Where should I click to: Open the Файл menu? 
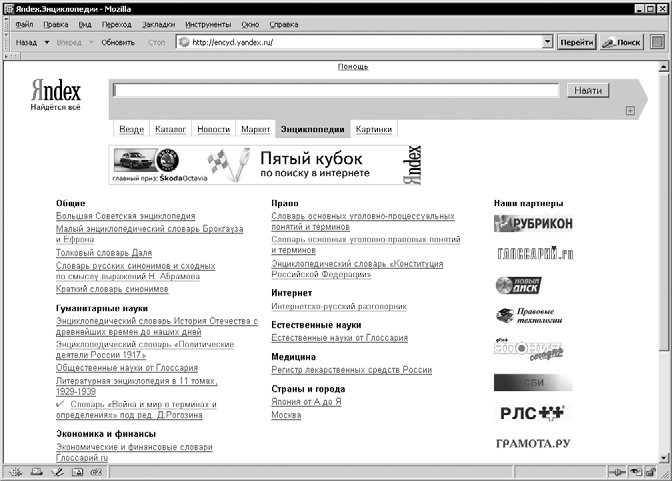[24, 24]
